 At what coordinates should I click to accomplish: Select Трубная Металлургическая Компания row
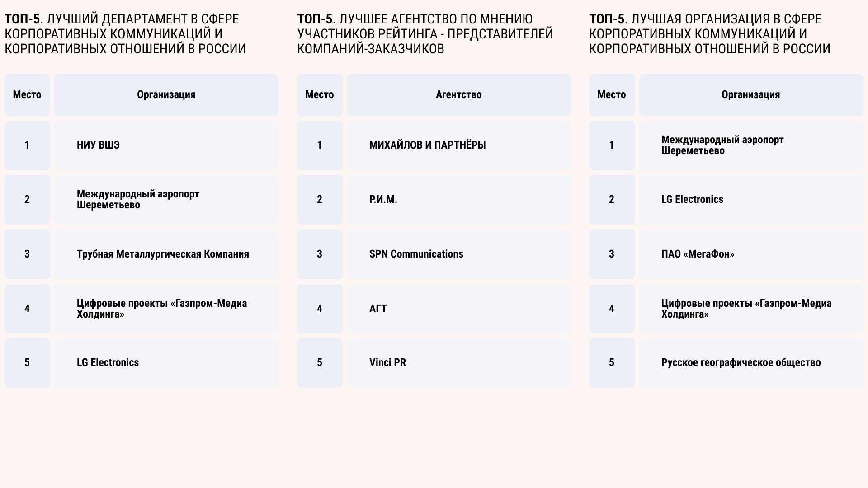pos(163,254)
